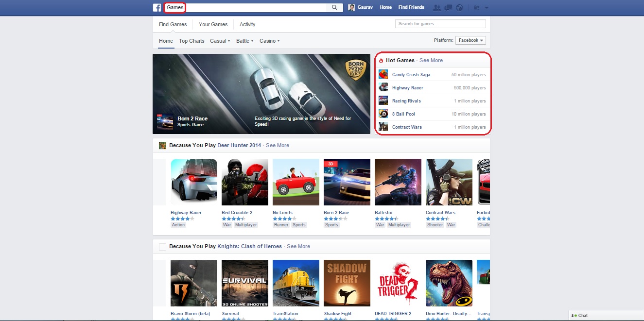
Task: Open the DEAD TRIGGER 2 game thumbnail
Action: point(398,283)
